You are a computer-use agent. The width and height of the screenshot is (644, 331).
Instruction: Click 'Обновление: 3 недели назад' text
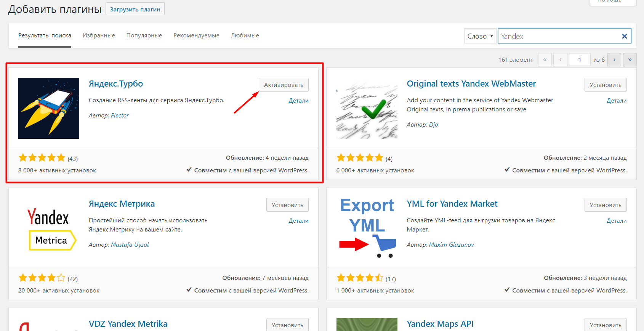[585, 278]
